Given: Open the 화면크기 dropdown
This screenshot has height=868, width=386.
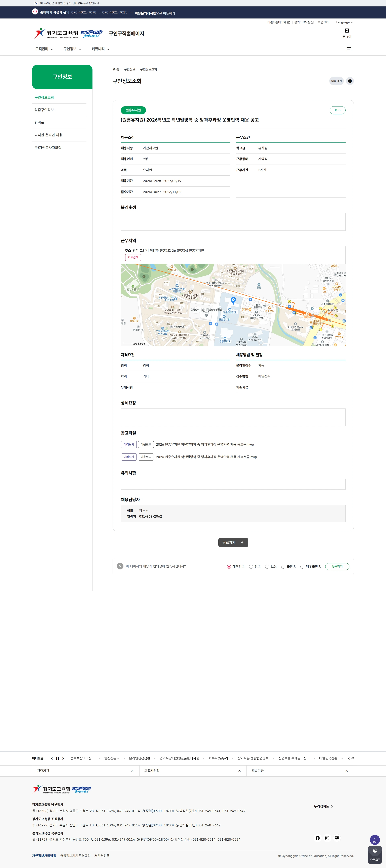Looking at the screenshot, I should point(325,23).
